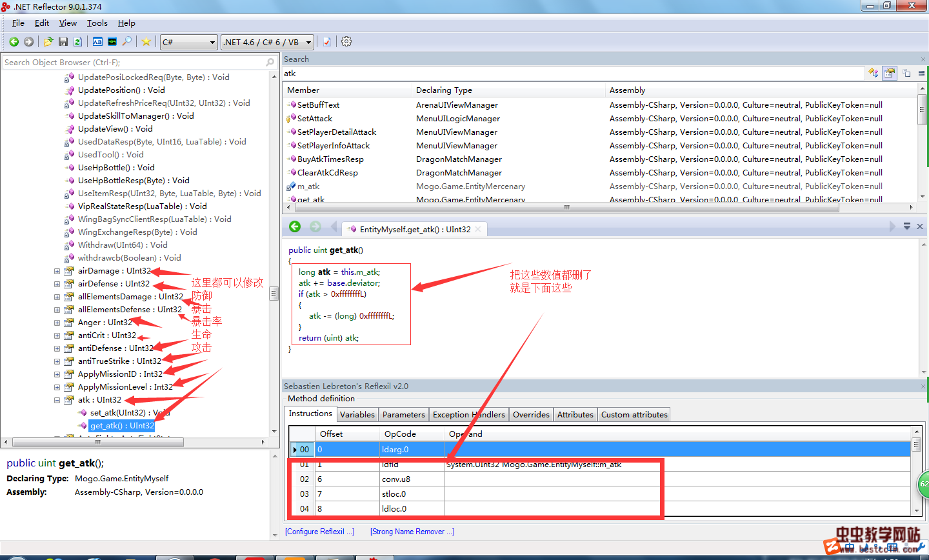Image resolution: width=929 pixels, height=560 pixels.
Task: Open the code viewer tab list dropdown
Action: pos(907,226)
